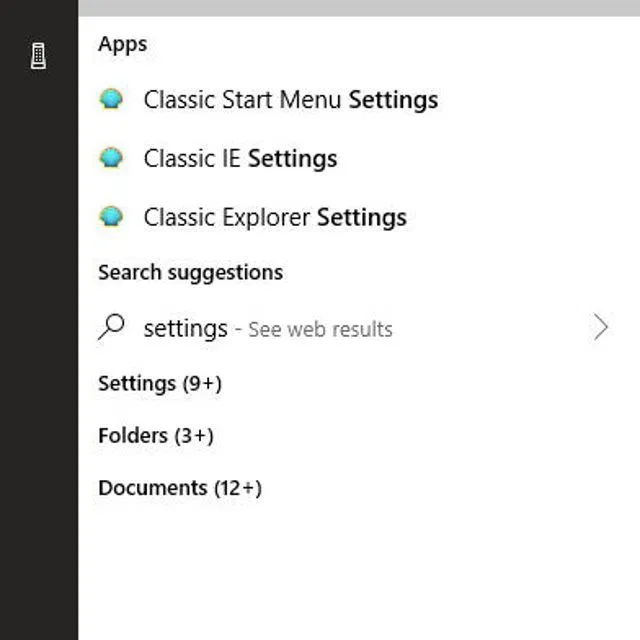Click the shell icon beside Classic IE Settings
The image size is (640, 640).
pyautogui.click(x=111, y=158)
